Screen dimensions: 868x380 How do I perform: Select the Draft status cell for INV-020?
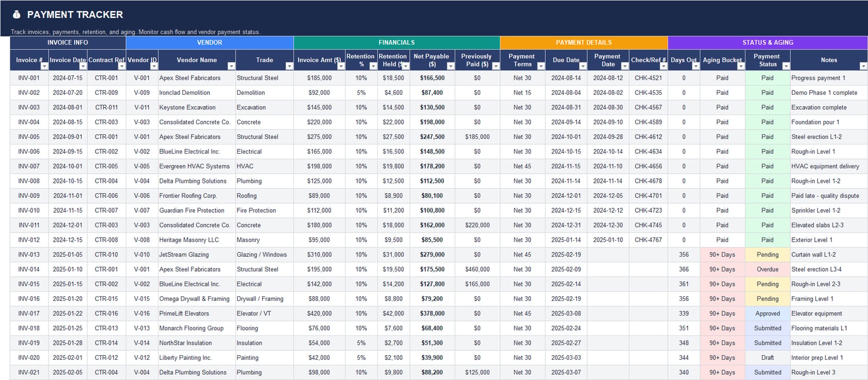point(767,357)
